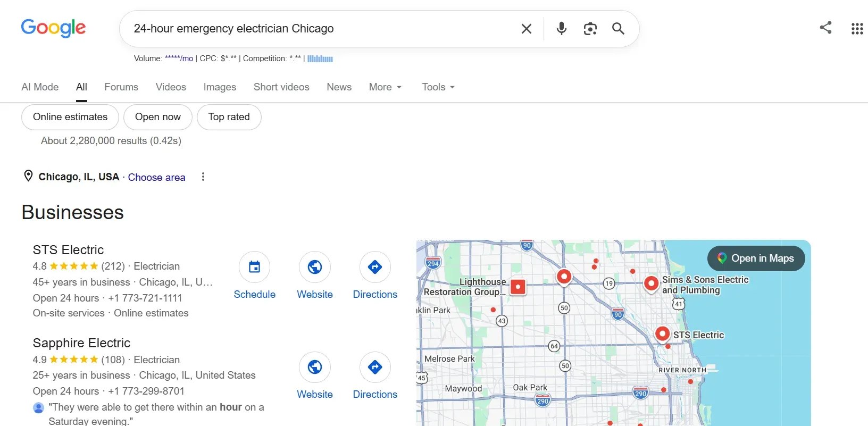Open the STS Electric business listing
868x426 pixels.
[68, 250]
